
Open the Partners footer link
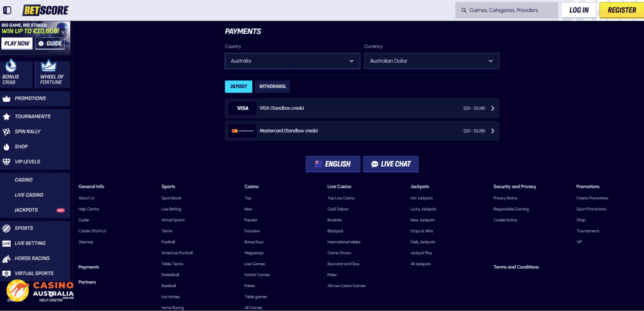coord(87,282)
